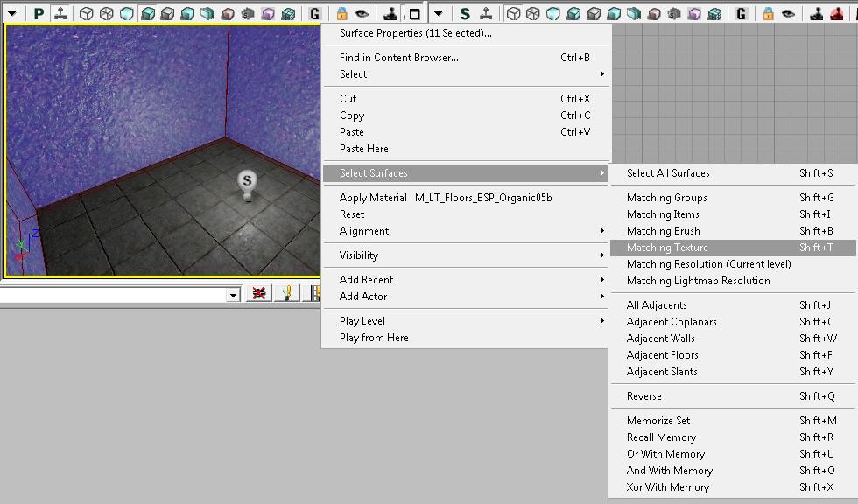The height and width of the screenshot is (504, 858).
Task: Select Brush Wireframe mode in perspective viewport
Action: [86, 14]
